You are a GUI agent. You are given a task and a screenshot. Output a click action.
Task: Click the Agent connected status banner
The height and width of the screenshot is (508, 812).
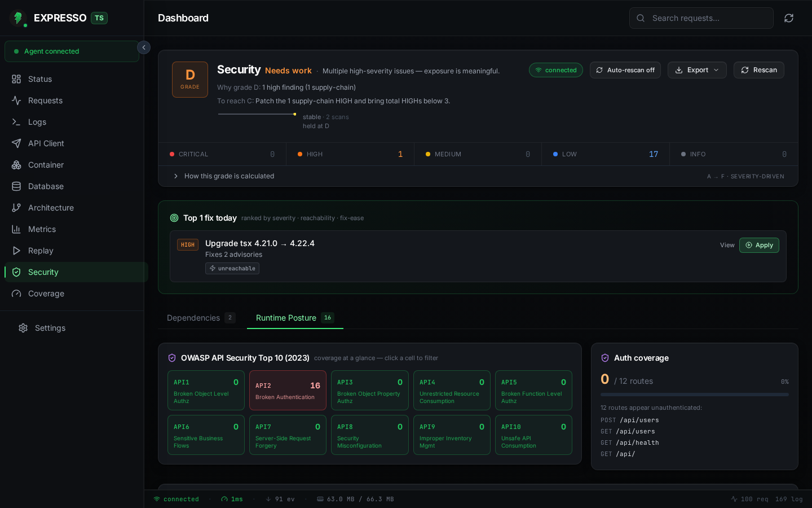(72, 51)
